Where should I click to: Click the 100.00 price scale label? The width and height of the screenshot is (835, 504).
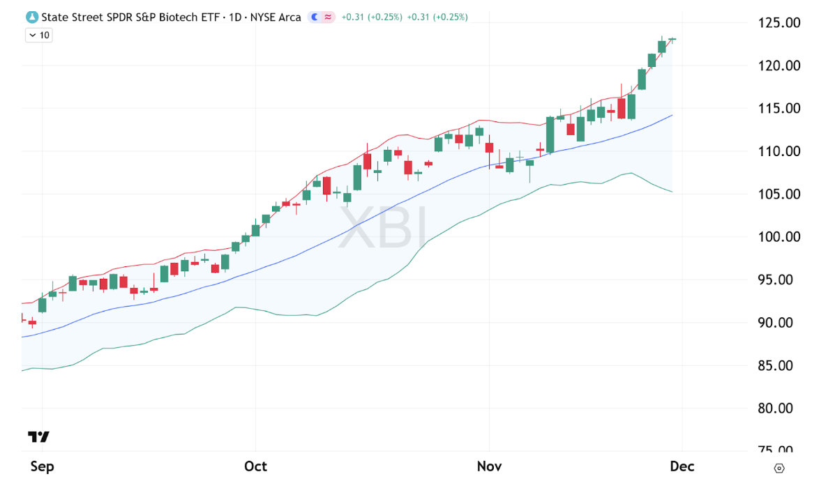click(x=778, y=237)
